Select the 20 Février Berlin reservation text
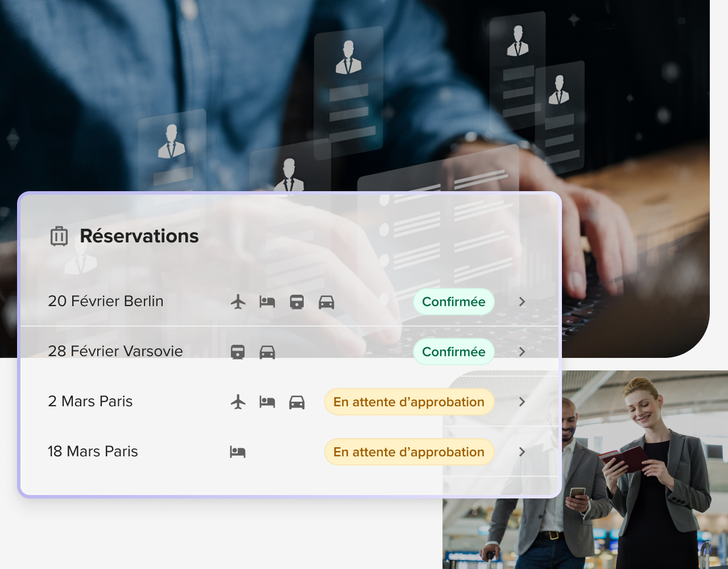Image resolution: width=728 pixels, height=569 pixels. click(106, 301)
